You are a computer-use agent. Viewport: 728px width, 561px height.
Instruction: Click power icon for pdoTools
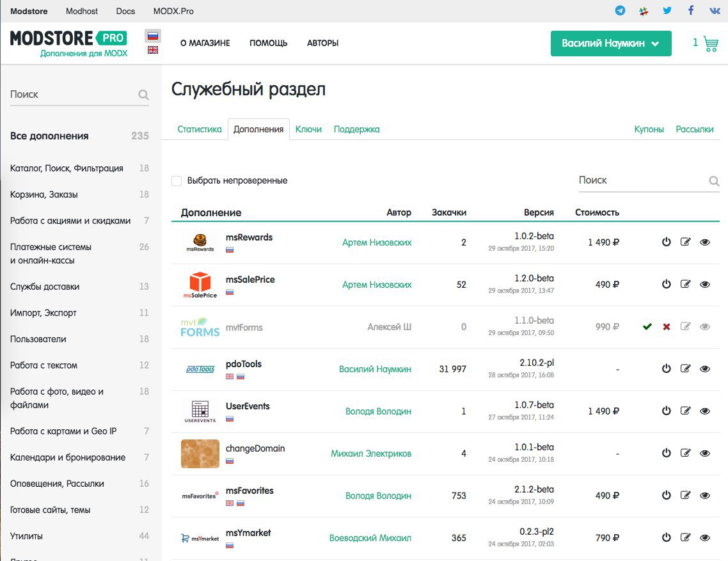[x=666, y=369]
